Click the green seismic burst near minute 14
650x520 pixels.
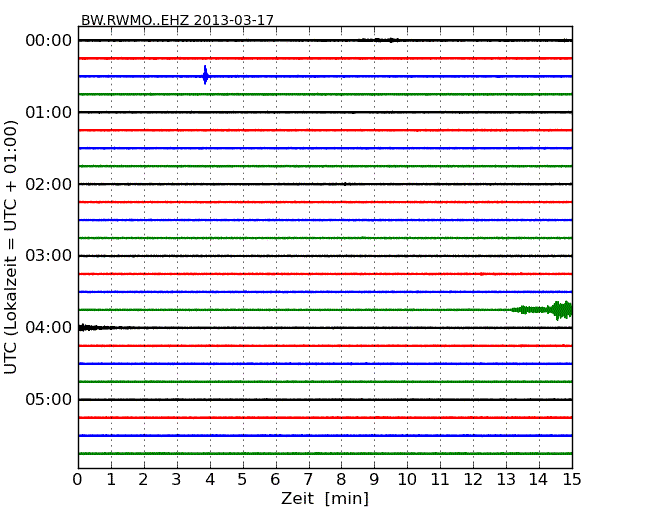coord(542,310)
